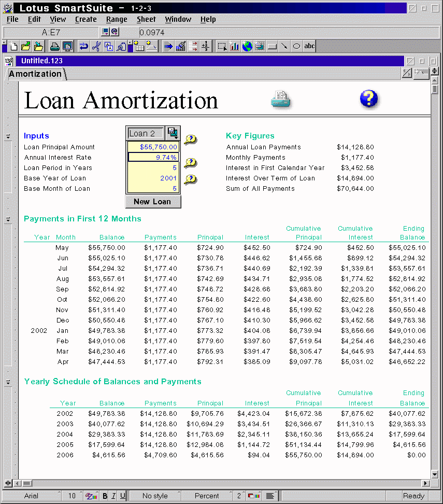Select the draw ellipse tool
This screenshot has width=443, height=504.
click(x=297, y=47)
